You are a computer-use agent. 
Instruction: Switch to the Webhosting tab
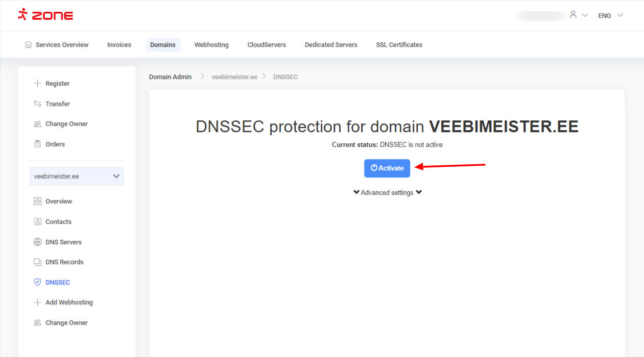[x=211, y=45]
